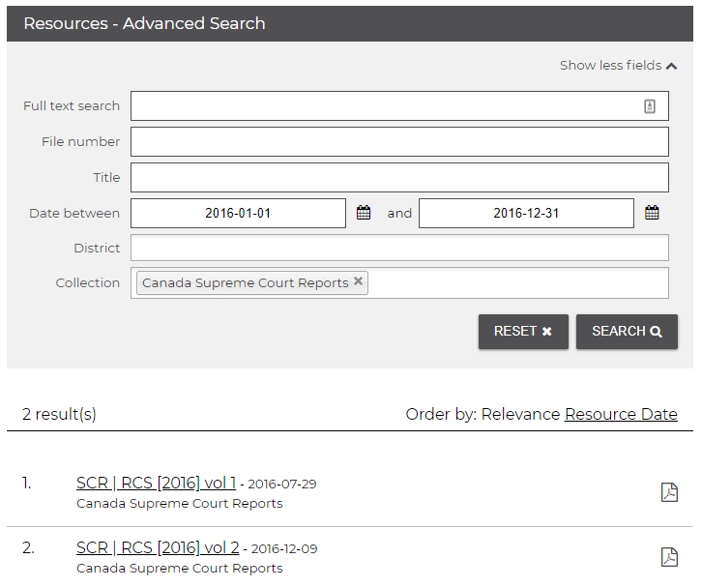The width and height of the screenshot is (702, 588).
Task: Open the start date calendar picker
Action: [x=364, y=213]
